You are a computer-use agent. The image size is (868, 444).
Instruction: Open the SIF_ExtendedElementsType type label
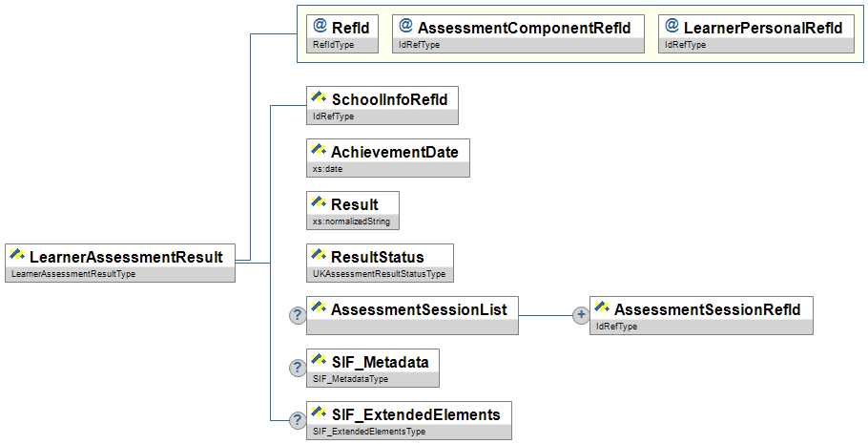pyautogui.click(x=369, y=432)
